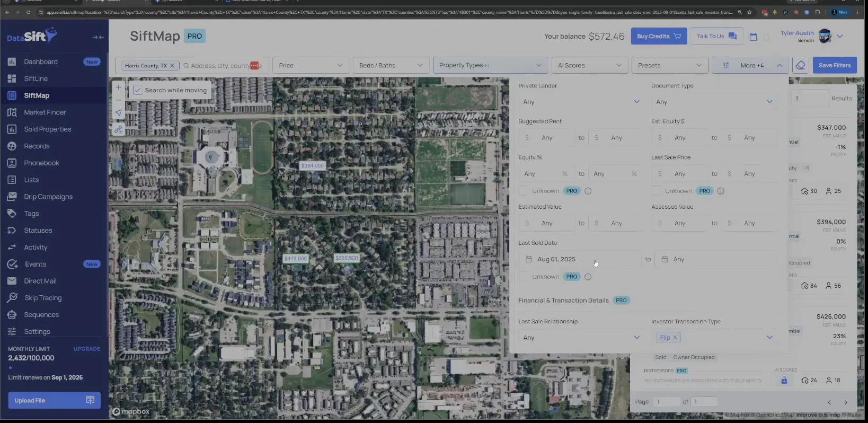The image size is (868, 423).
Task: Click the $394,000 price marker on map
Action: click(x=312, y=166)
